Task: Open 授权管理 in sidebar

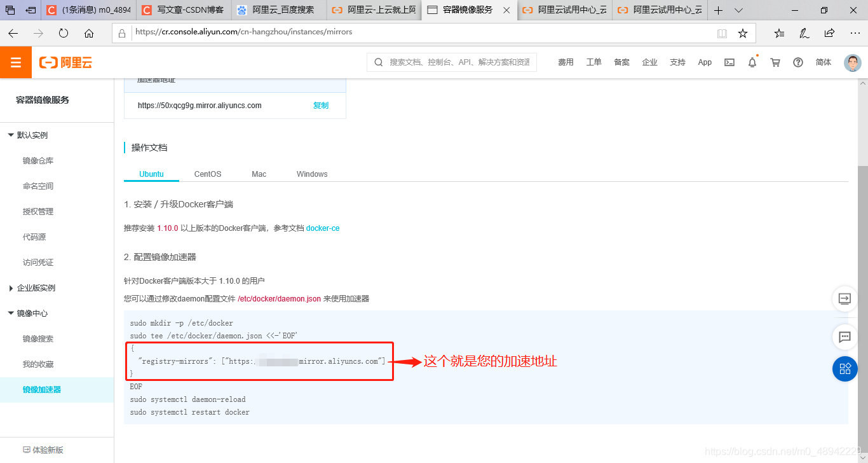Action: point(38,212)
